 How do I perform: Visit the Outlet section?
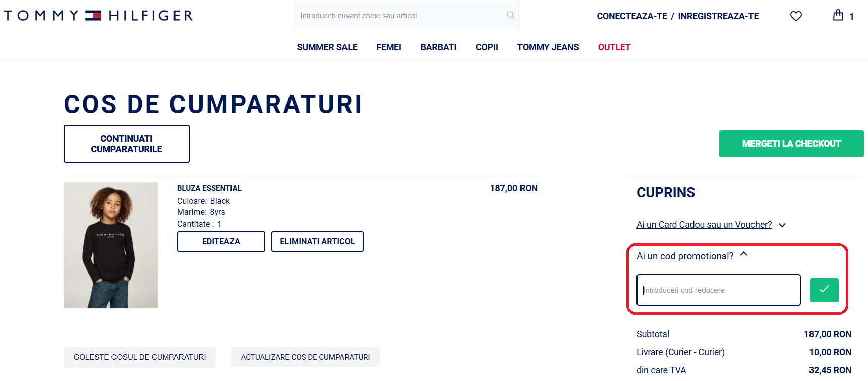coord(614,47)
